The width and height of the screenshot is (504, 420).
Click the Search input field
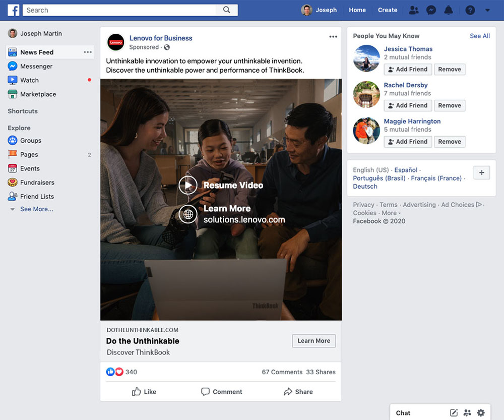pyautogui.click(x=119, y=10)
